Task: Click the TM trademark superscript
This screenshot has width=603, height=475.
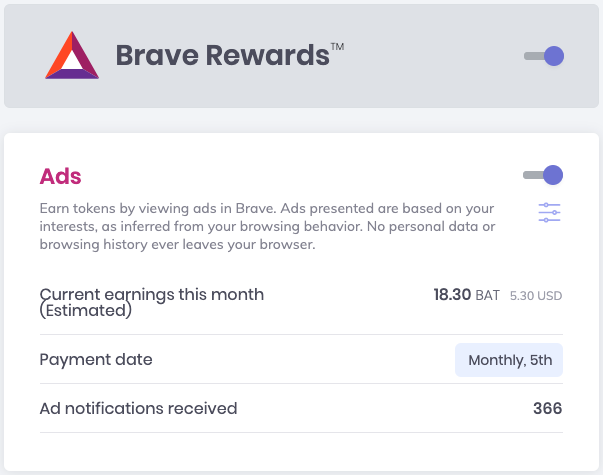Action: click(x=337, y=47)
